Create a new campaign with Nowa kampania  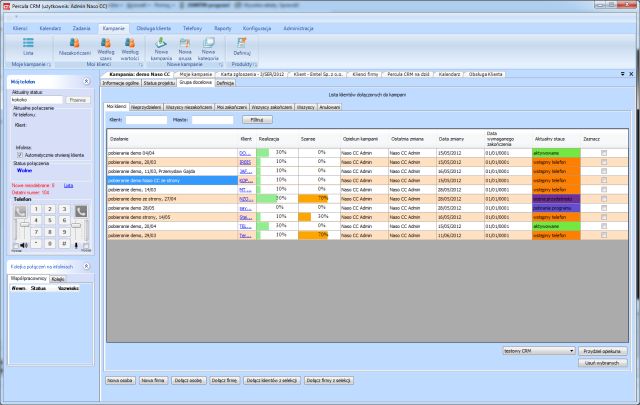(x=161, y=49)
